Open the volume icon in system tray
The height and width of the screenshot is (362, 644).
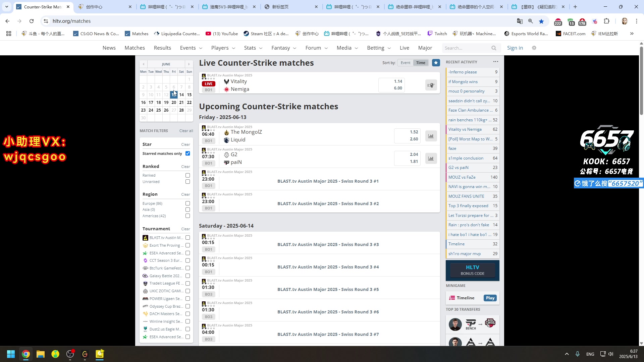point(611,354)
